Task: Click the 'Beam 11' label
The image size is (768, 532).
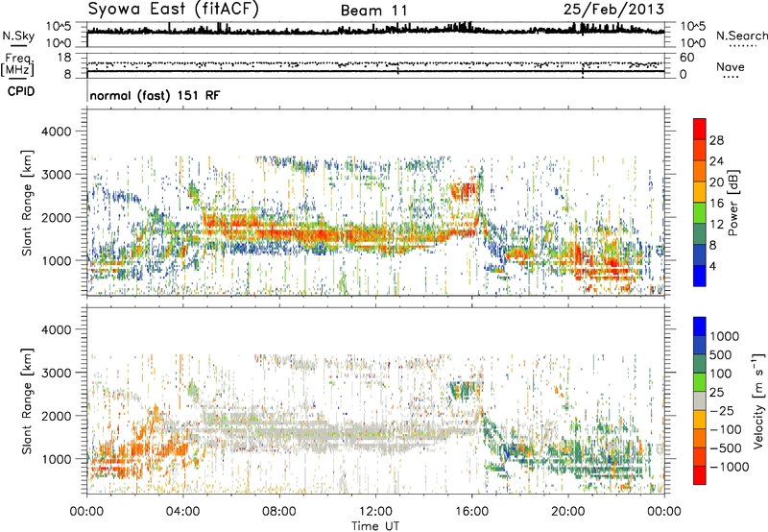Action: pos(374,11)
